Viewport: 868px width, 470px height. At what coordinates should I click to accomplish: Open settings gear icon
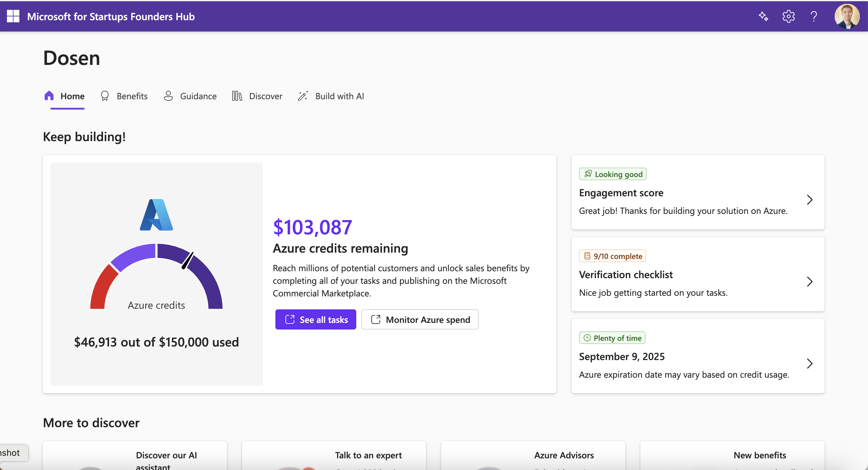(788, 16)
